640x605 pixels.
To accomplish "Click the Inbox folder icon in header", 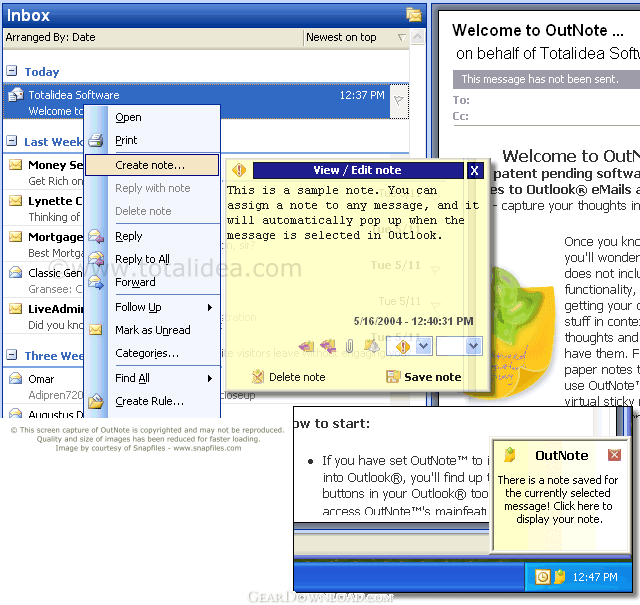I will click(x=414, y=15).
